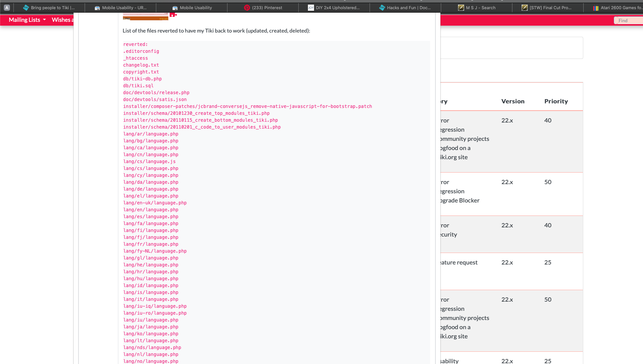Click the 'copyright.txt' line
This screenshot has width=643, height=364.
pos(141,72)
